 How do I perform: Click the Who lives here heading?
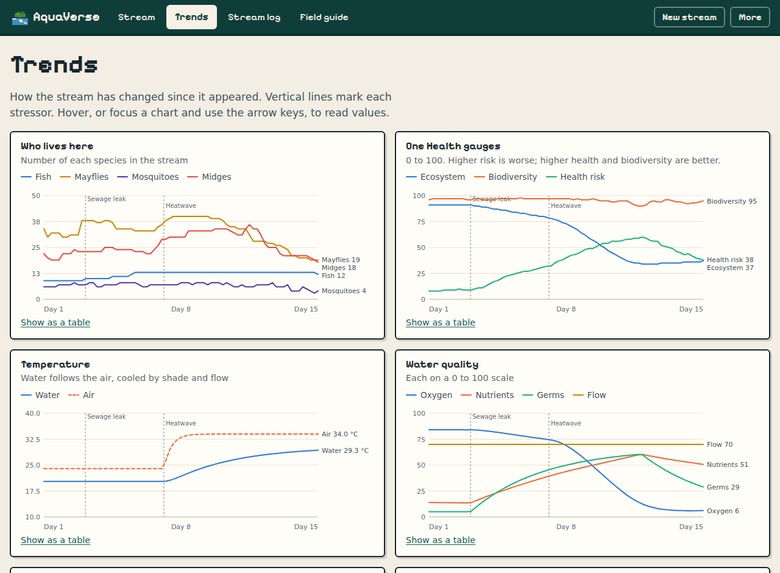point(57,146)
